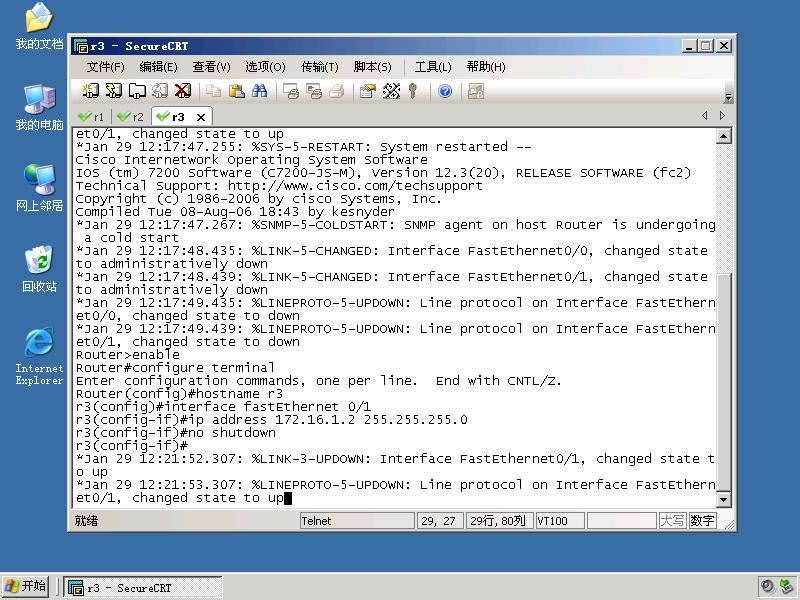The image size is (800, 600).
Task: Click the Print printer icon
Action: 337,91
